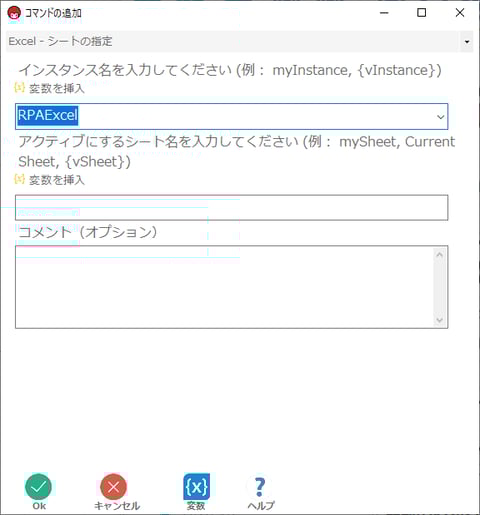The height and width of the screenshot is (515, 480).
Task: Click the {x} icon above the instance name field
Action: pyautogui.click(x=19, y=88)
